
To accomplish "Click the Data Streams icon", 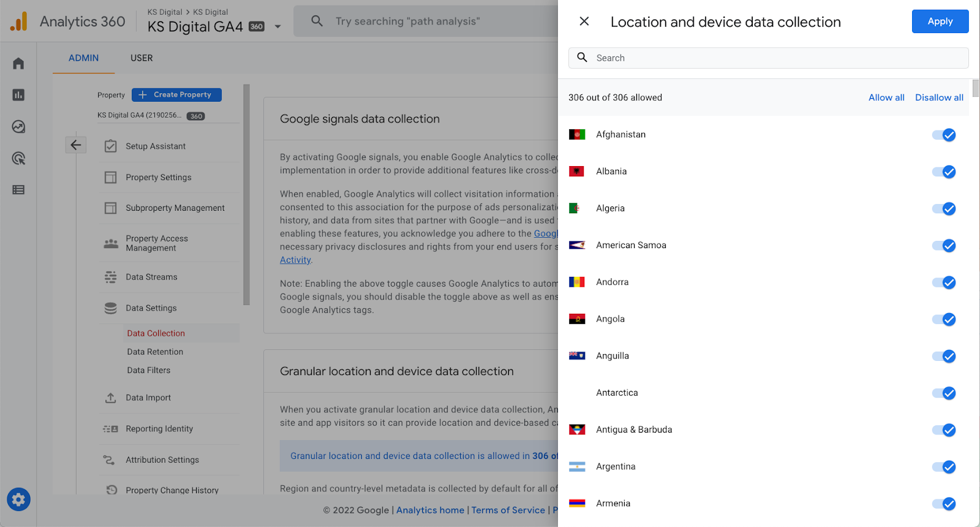I will click(111, 277).
